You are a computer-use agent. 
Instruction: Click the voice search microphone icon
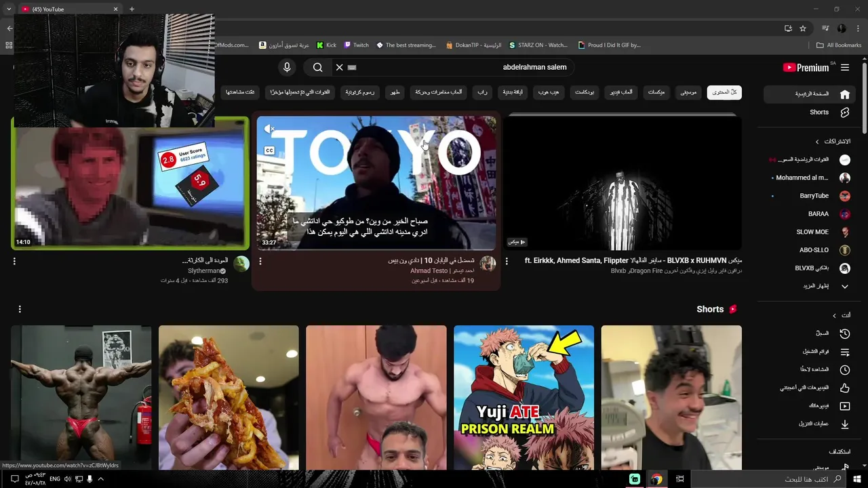coord(287,67)
